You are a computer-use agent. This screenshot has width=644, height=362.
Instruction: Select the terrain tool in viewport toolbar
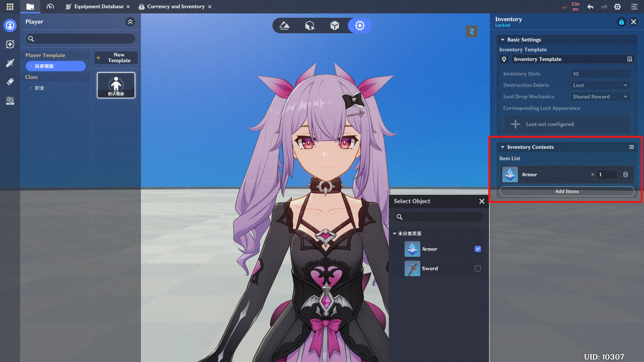[x=285, y=25]
